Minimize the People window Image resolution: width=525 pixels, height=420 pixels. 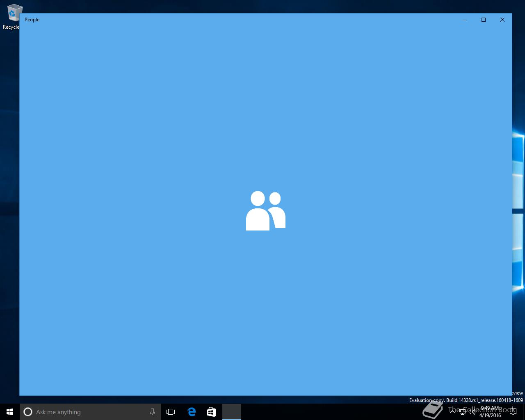coord(465,20)
